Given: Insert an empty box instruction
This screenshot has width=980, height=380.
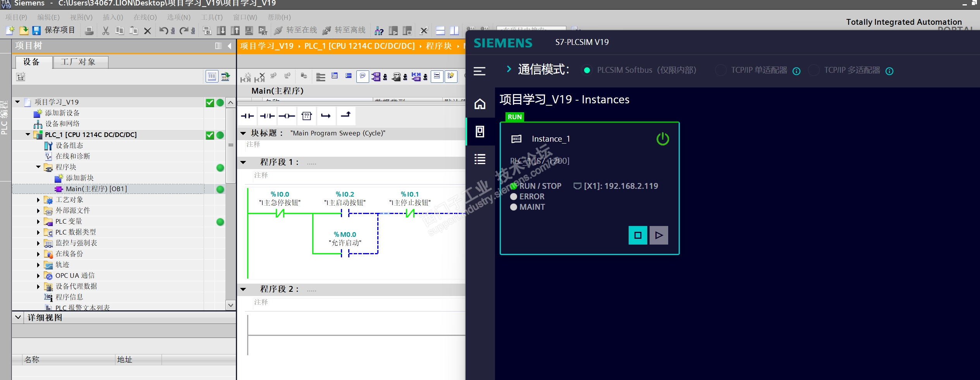Looking at the screenshot, I should [307, 116].
